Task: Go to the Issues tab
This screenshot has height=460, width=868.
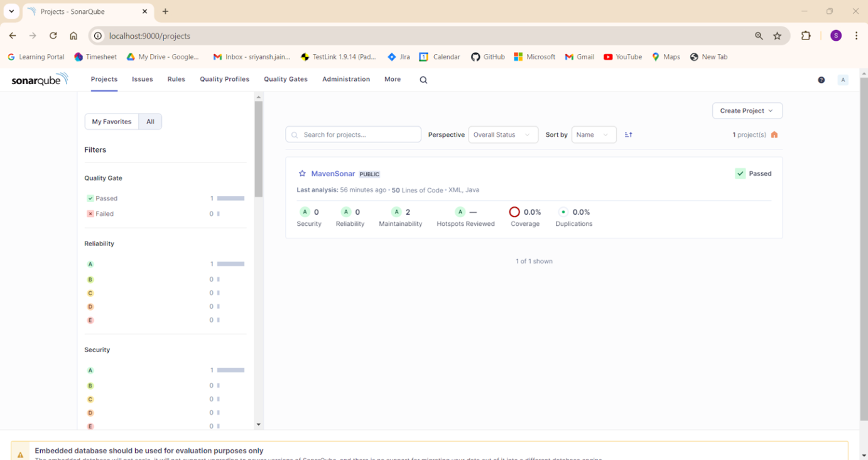Action: [x=142, y=79]
